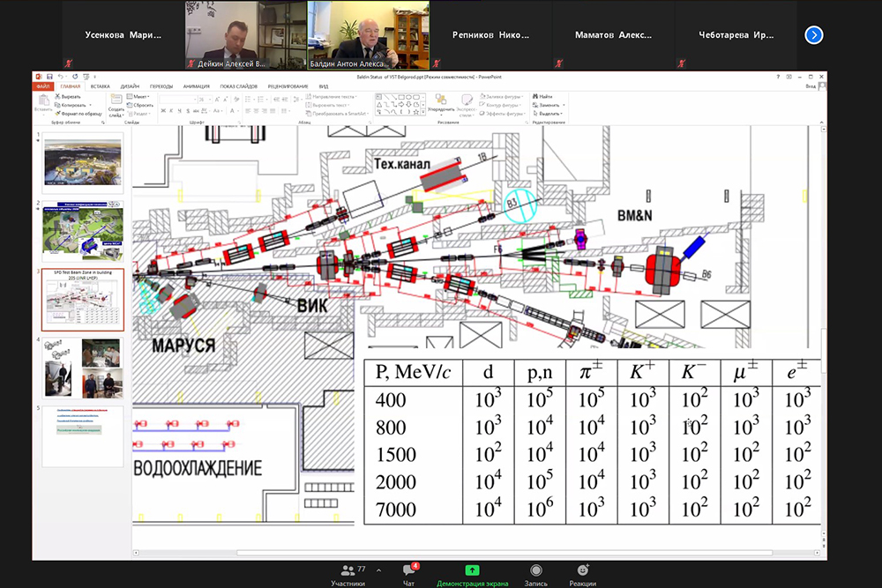
Task: Expand the arrow next to Участники
Action: pyautogui.click(x=378, y=569)
